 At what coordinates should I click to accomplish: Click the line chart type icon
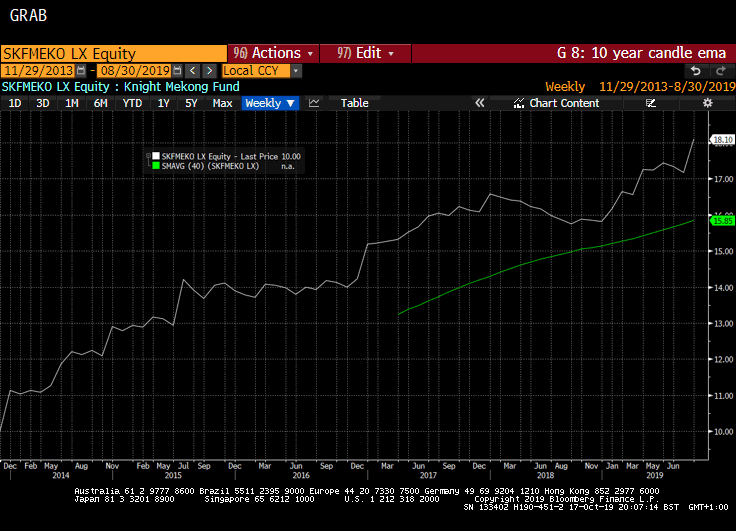point(314,103)
